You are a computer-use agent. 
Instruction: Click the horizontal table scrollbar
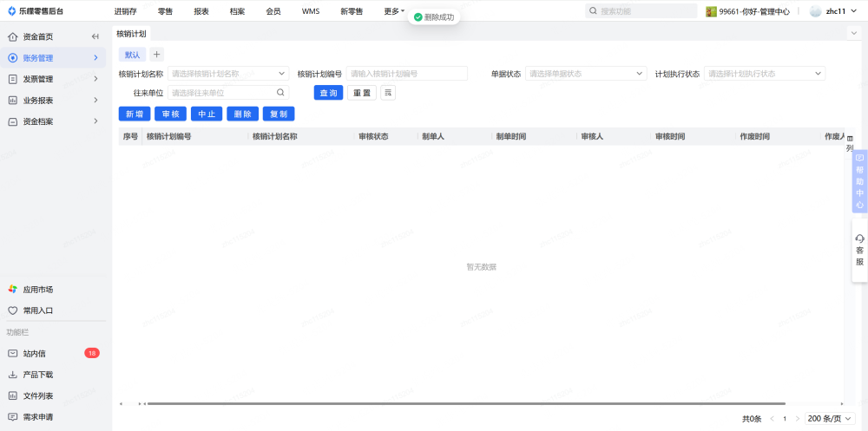[x=465, y=403]
